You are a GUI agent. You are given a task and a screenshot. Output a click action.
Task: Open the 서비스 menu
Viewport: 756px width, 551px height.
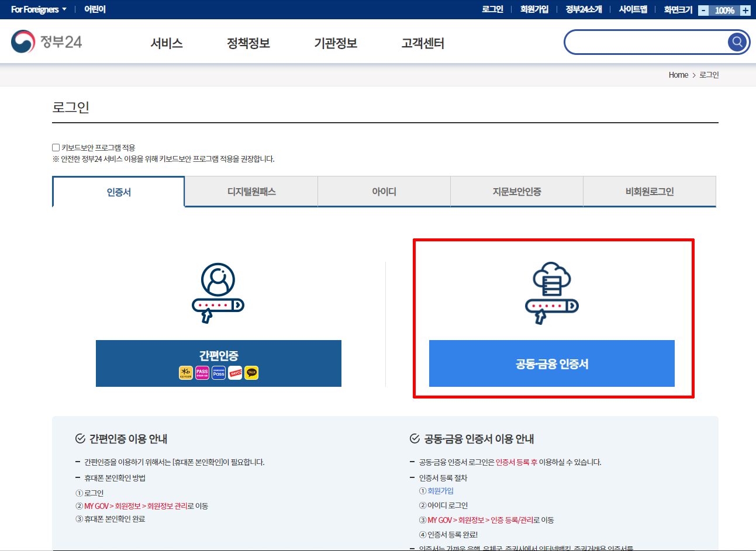167,43
